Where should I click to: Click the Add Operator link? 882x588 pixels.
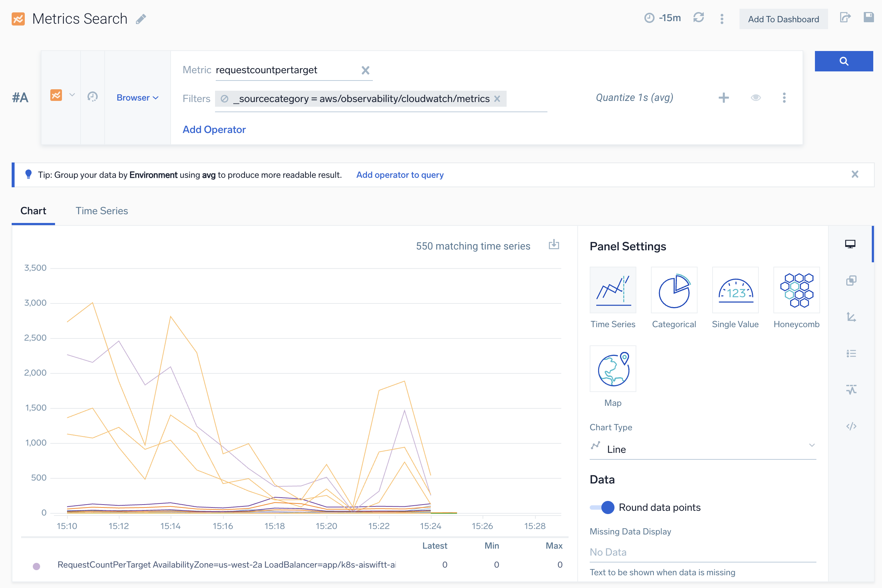pyautogui.click(x=214, y=129)
